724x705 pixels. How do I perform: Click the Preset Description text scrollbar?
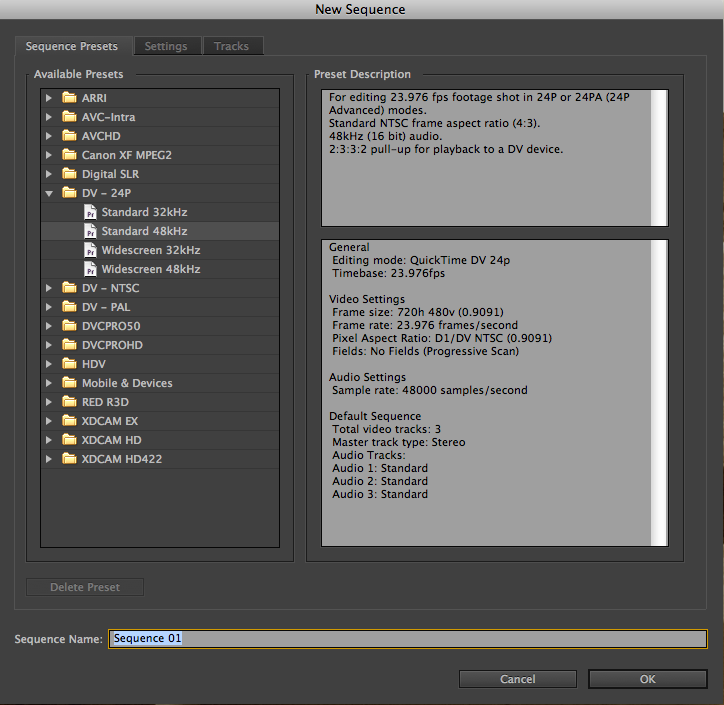tap(659, 158)
